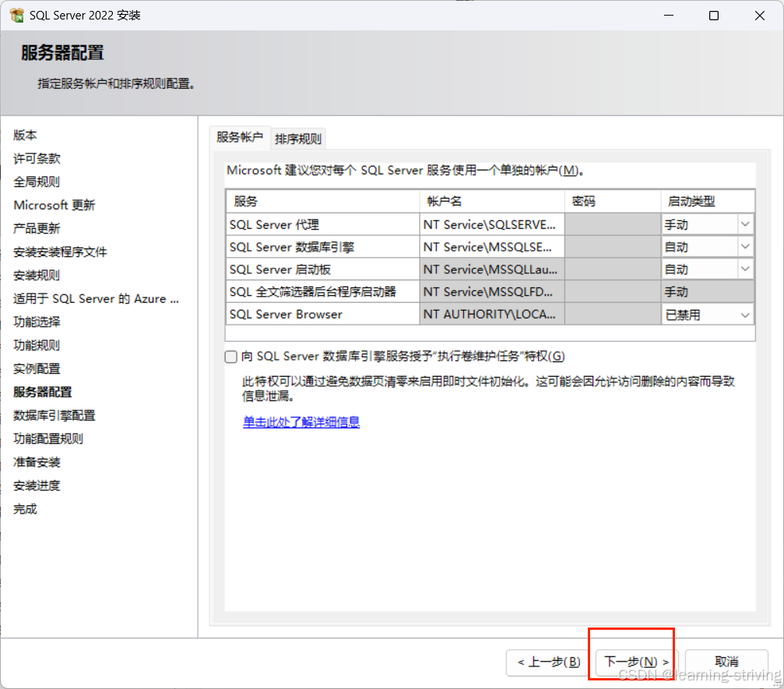784x689 pixels.
Task: Click the 手动 startup value for full-text filter launcher
Action: 708,291
